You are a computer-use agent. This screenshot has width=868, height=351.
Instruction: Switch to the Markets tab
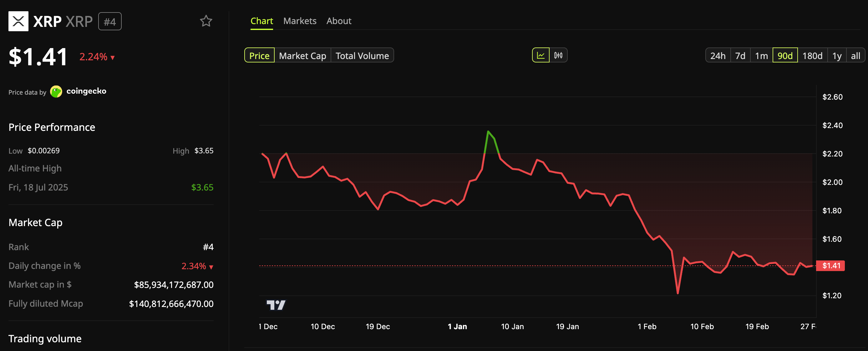pos(300,21)
